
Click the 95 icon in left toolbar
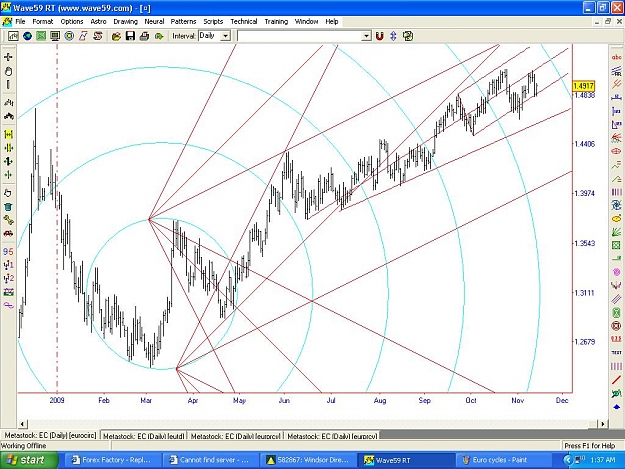pos(8,251)
